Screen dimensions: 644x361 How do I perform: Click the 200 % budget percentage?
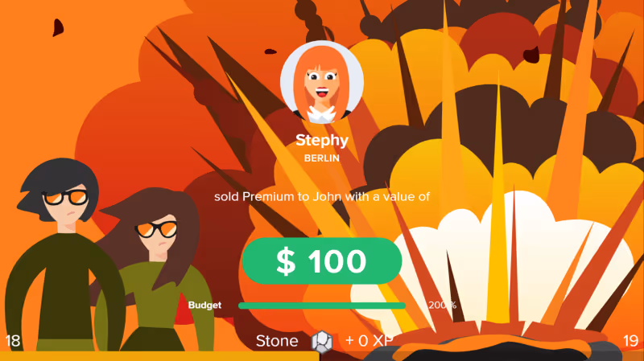tap(442, 306)
